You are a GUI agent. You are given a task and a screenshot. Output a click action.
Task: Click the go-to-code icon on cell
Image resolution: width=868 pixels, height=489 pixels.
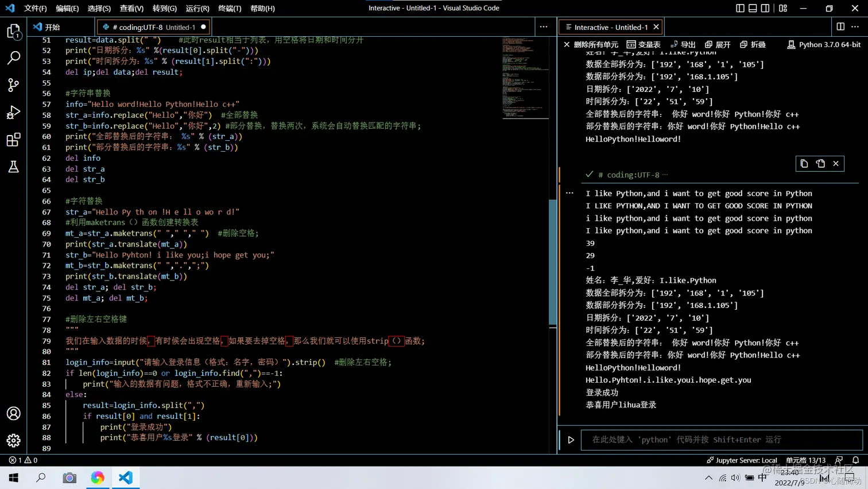pos(820,164)
